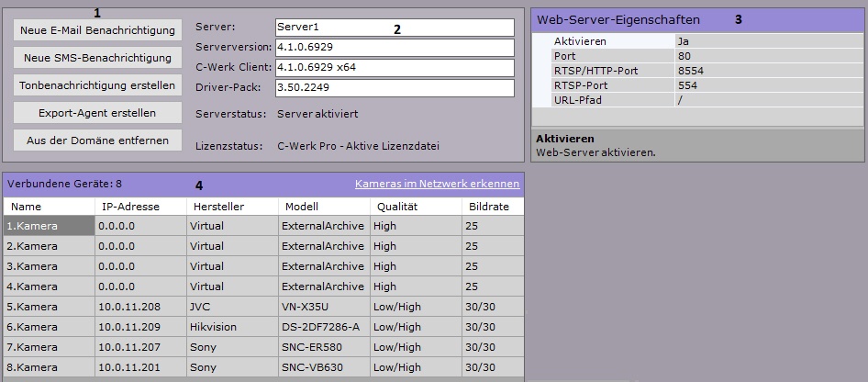
Task: Select the RTSP/HTTP-Port value 8554
Action: [x=767, y=71]
